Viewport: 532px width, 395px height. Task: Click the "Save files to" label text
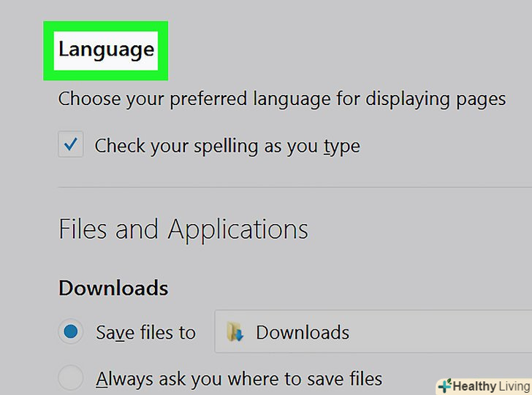tap(146, 333)
